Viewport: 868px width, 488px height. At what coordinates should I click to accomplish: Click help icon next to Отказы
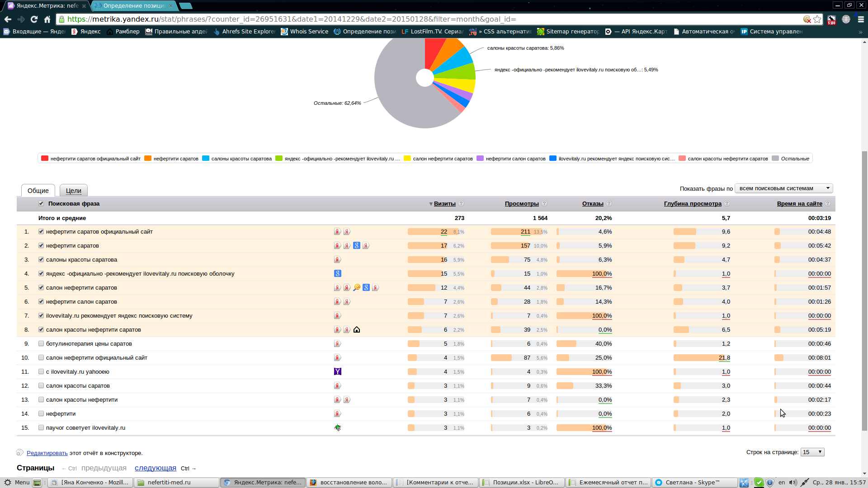[x=609, y=203]
